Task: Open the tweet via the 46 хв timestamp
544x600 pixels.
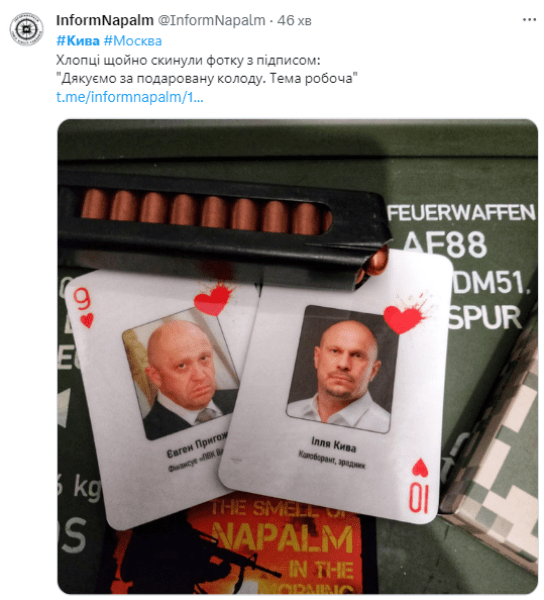Action: 294,20
